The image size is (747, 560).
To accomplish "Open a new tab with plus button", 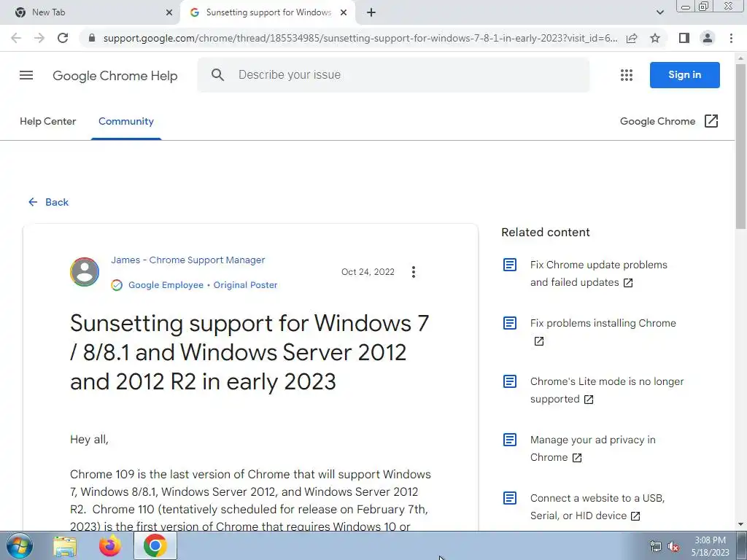I will pyautogui.click(x=371, y=12).
